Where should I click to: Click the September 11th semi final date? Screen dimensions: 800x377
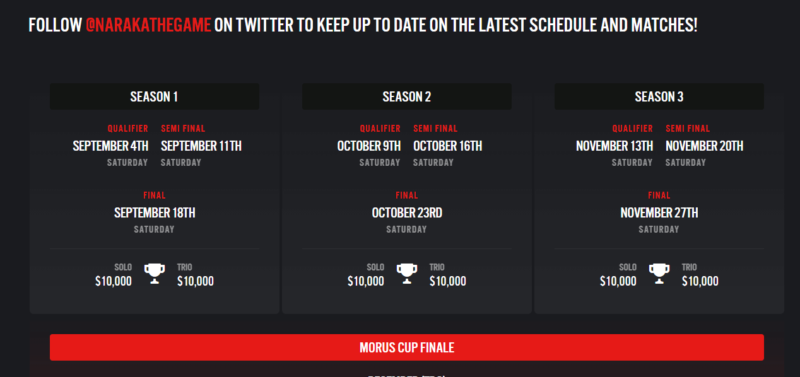(x=201, y=146)
